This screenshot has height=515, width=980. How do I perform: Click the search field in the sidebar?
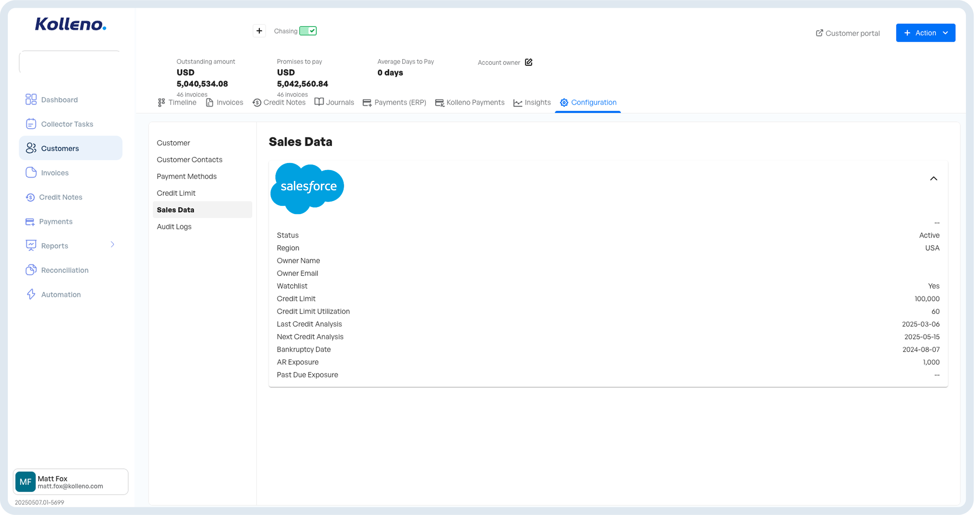click(x=70, y=62)
